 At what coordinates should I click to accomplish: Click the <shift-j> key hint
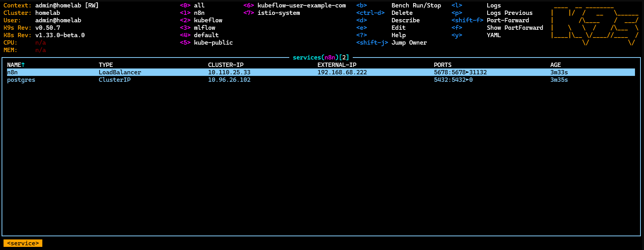[372, 43]
